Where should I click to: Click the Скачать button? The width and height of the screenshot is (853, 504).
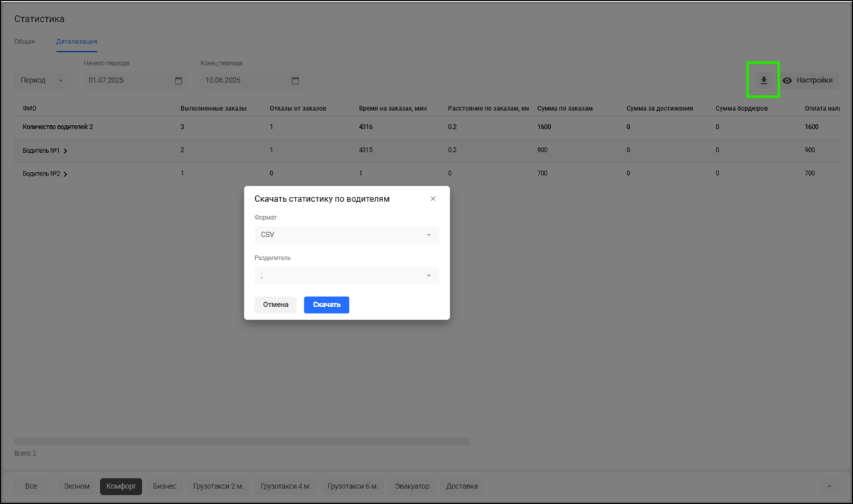[326, 305]
